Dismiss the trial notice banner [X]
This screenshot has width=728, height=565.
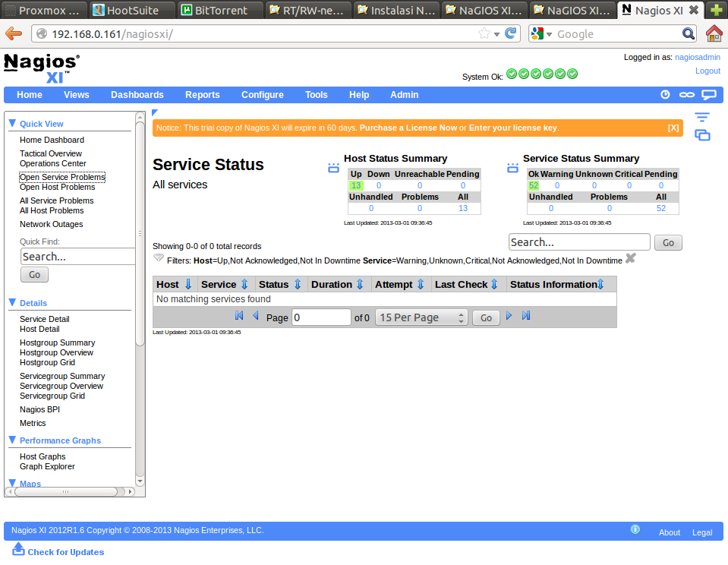(673, 128)
